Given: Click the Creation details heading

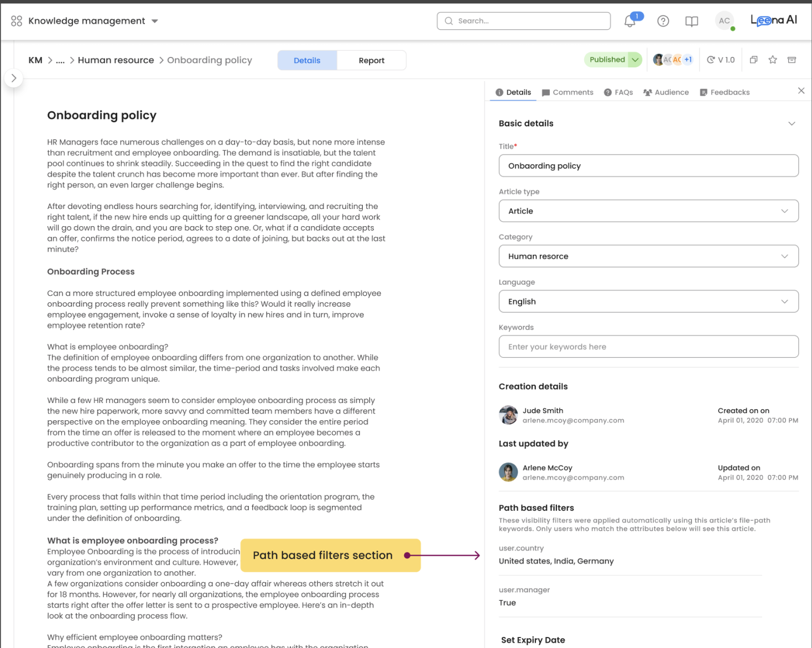Looking at the screenshot, I should pos(533,386).
